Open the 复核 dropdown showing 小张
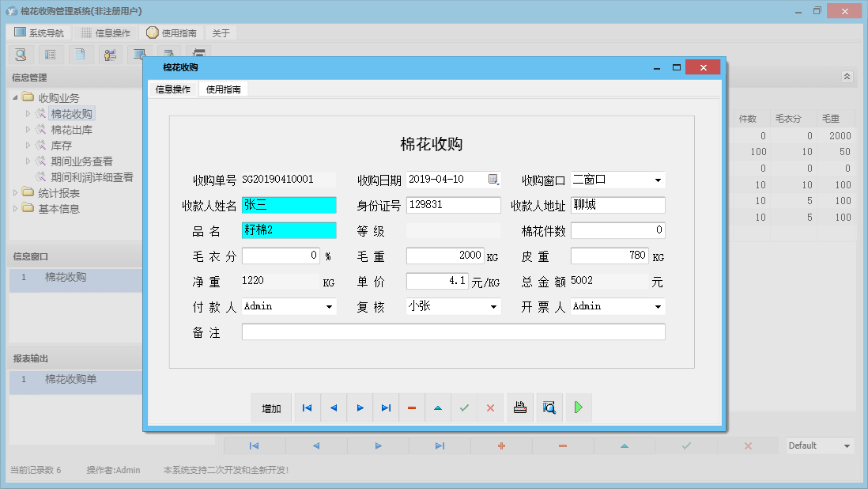Image resolution: width=868 pixels, height=489 pixels. click(494, 306)
